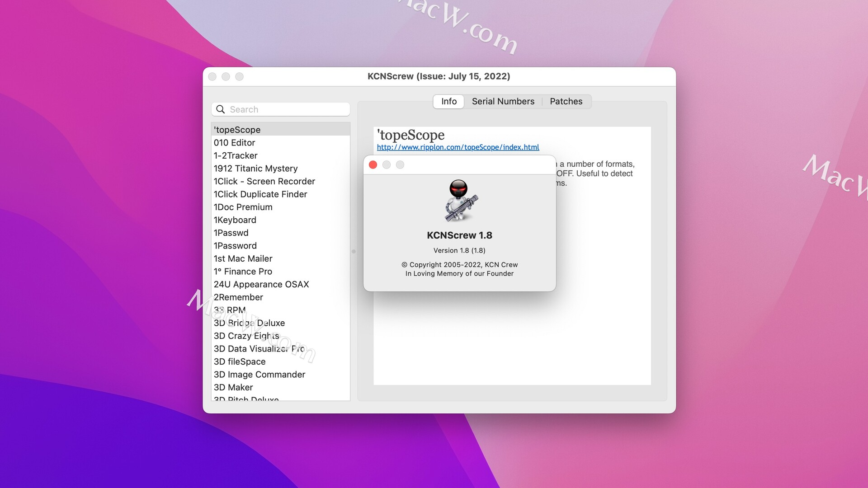The width and height of the screenshot is (868, 488).
Task: Select 1Password from the software list
Action: tap(236, 245)
